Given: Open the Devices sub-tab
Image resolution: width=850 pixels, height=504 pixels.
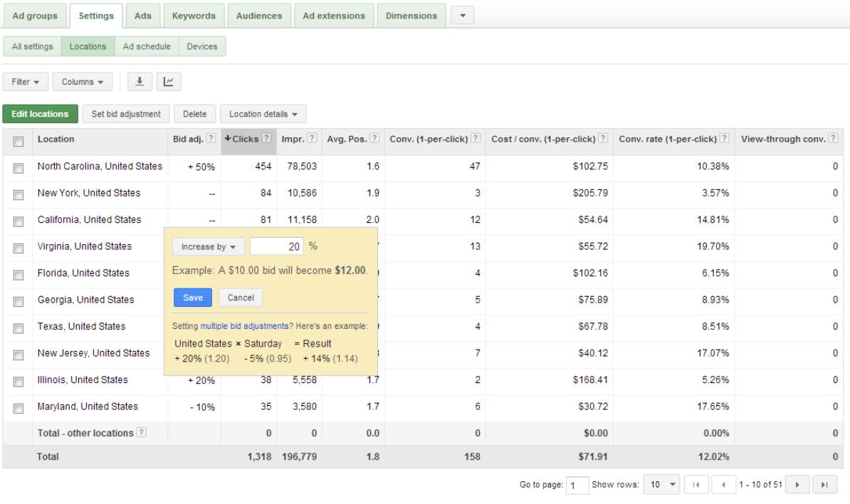Looking at the screenshot, I should 202,46.
